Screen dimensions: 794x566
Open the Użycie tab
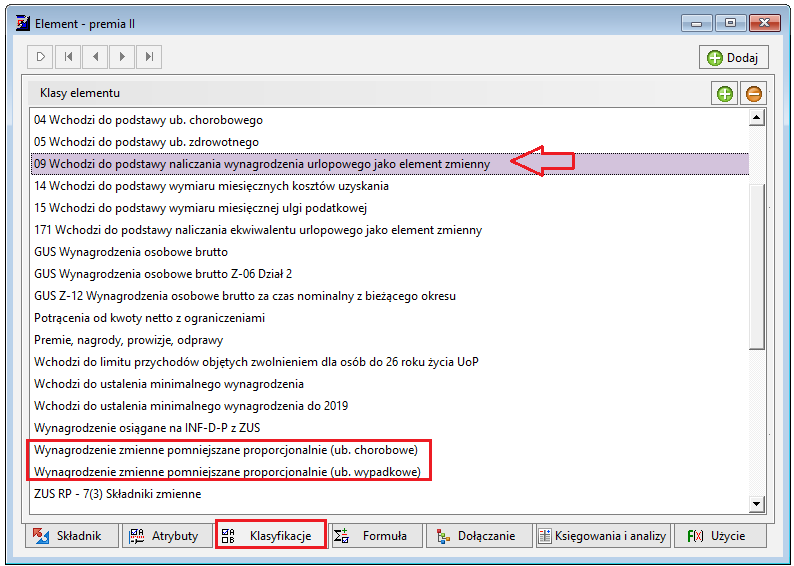720,536
